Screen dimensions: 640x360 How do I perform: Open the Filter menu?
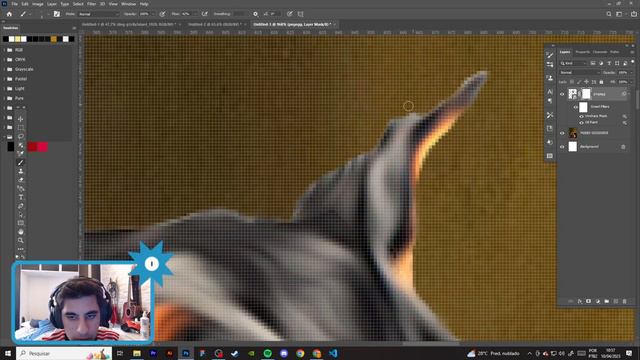coord(91,4)
